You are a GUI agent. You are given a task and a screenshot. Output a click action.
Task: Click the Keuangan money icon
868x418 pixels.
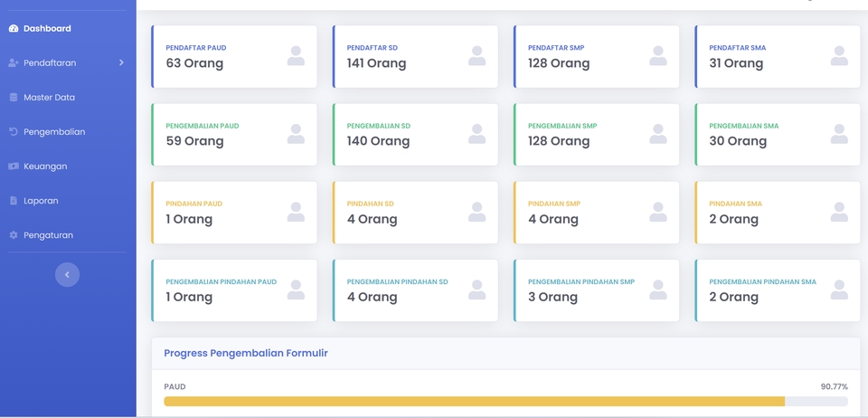click(x=14, y=166)
